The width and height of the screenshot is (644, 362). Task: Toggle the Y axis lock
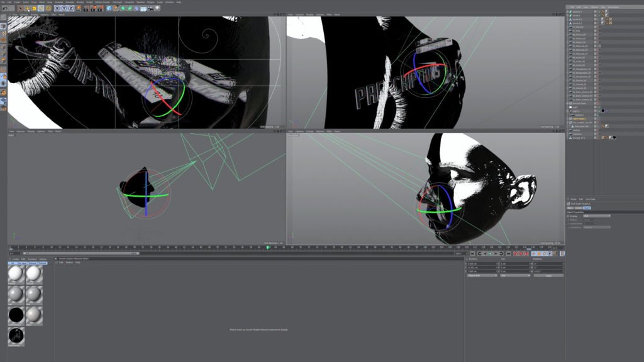click(64, 8)
